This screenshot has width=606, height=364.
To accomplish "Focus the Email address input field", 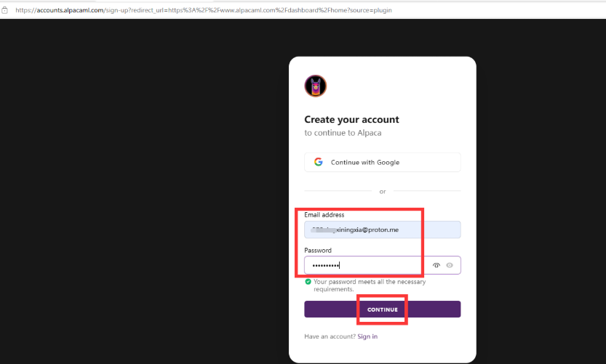I will [382, 230].
